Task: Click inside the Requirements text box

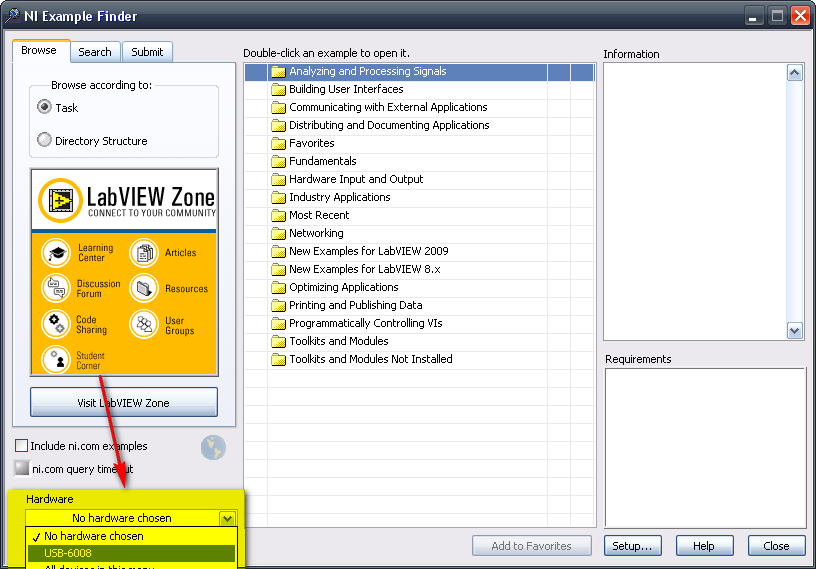Action: click(x=705, y=448)
